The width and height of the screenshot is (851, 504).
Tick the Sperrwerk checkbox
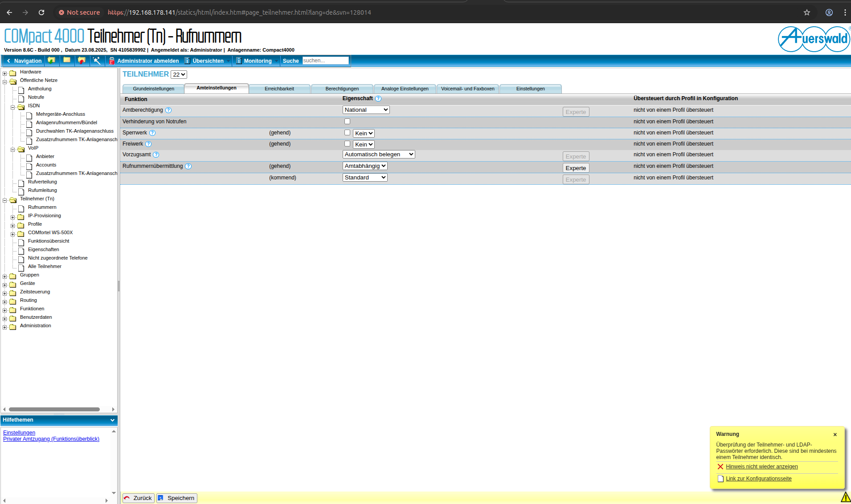(x=347, y=133)
